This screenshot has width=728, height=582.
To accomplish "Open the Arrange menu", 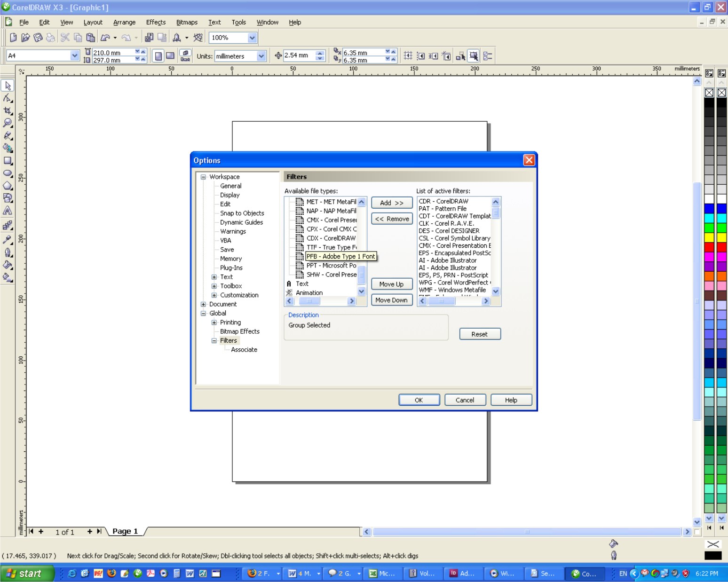I will tap(124, 22).
